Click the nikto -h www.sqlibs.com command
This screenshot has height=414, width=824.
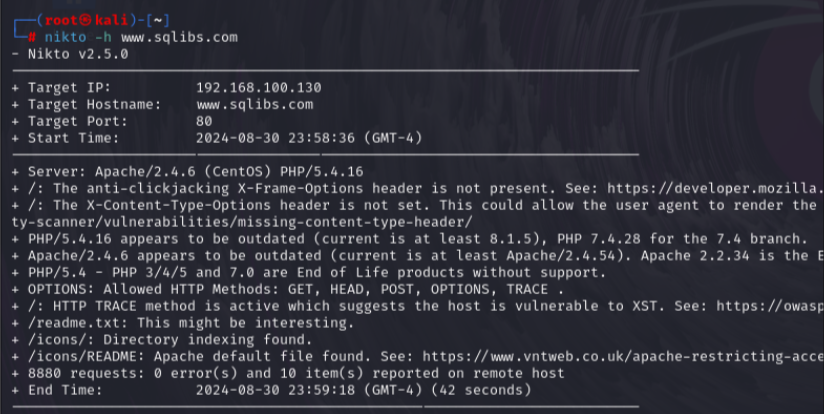click(x=138, y=37)
